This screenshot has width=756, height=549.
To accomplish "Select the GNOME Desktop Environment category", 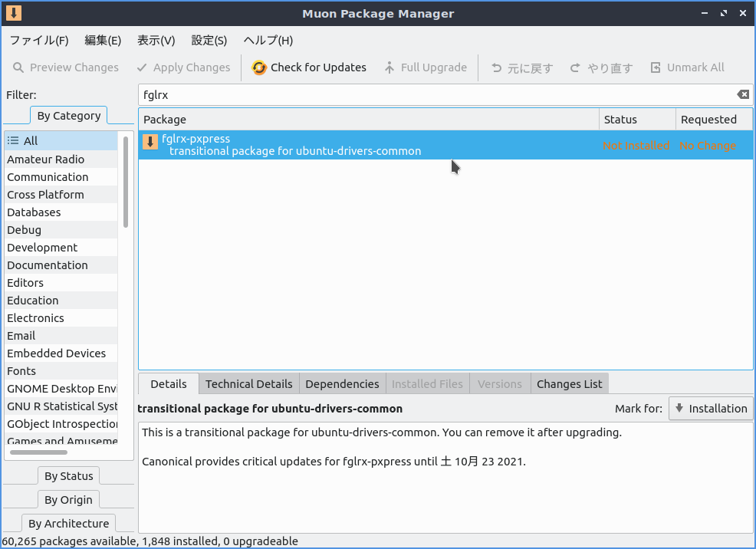I will [x=61, y=389].
